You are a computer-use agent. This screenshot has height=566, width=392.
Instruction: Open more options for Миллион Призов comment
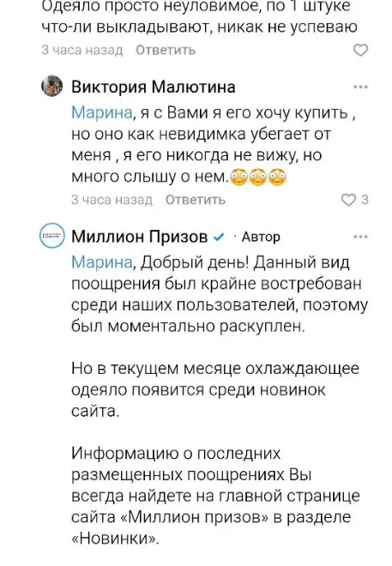360,237
